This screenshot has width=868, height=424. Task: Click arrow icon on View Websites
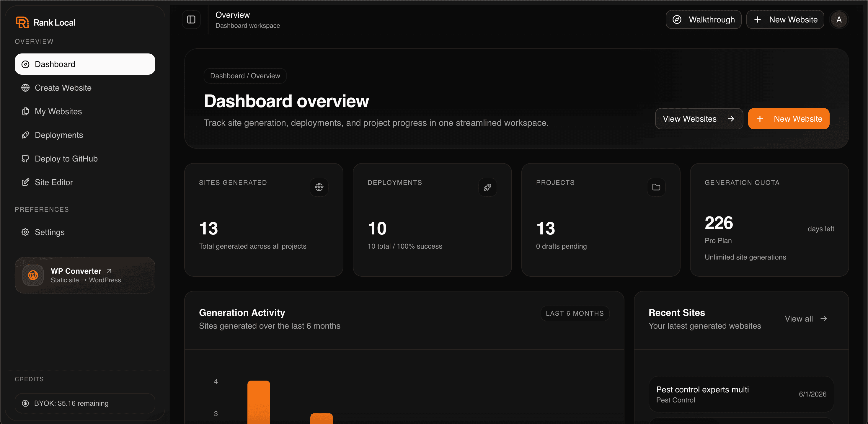[x=731, y=119]
